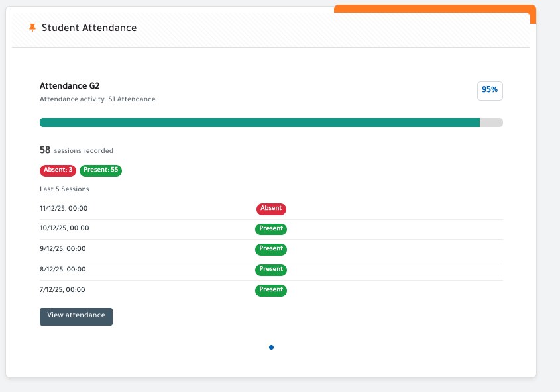Click the 'Attendance activity: S1 Attendance' subtitle

pos(97,99)
